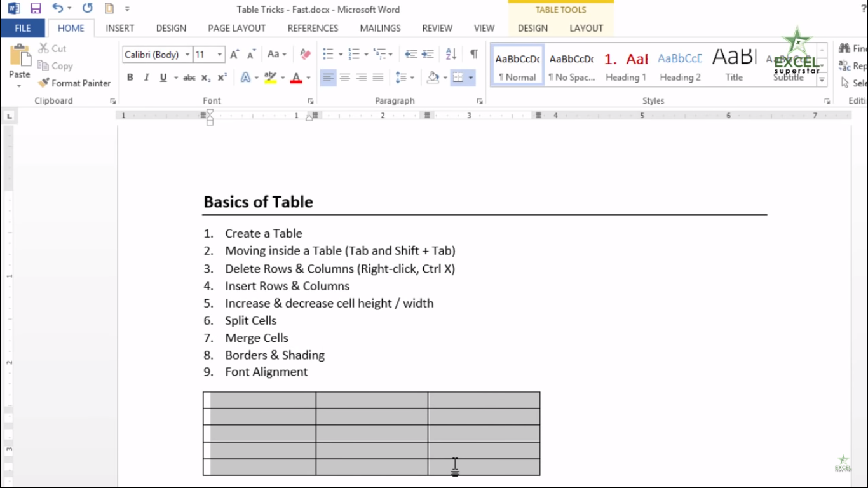Toggle Underline formatting
The height and width of the screenshot is (488, 868).
coord(163,78)
